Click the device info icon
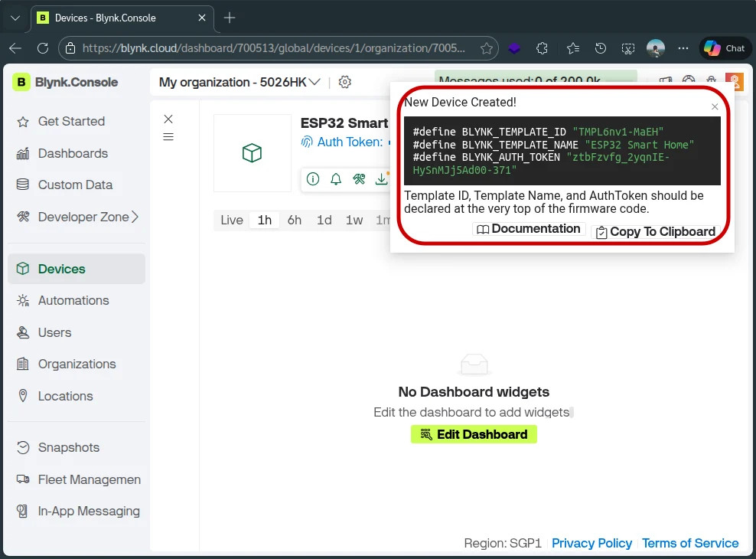This screenshot has width=756, height=559. pos(313,179)
